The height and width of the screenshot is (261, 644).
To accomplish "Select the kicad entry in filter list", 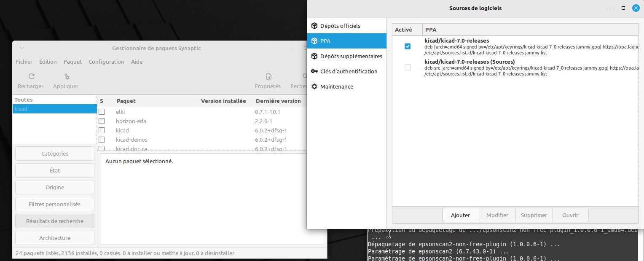I will [55, 109].
